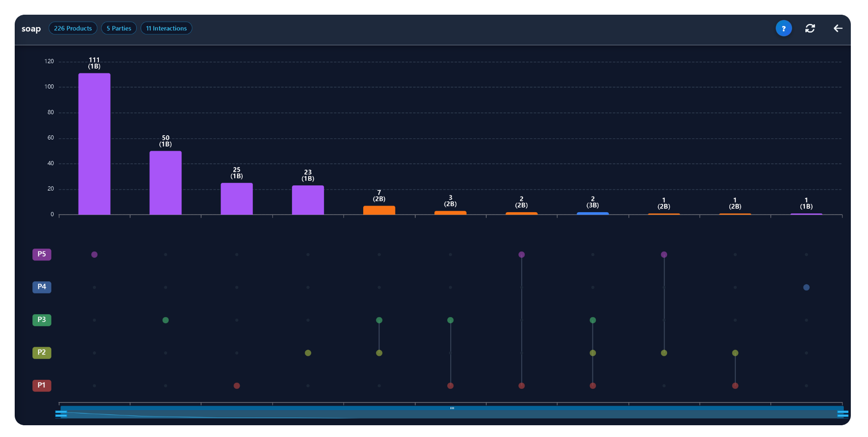Click the P5 dot under the 2 (2B) bar

521,255
